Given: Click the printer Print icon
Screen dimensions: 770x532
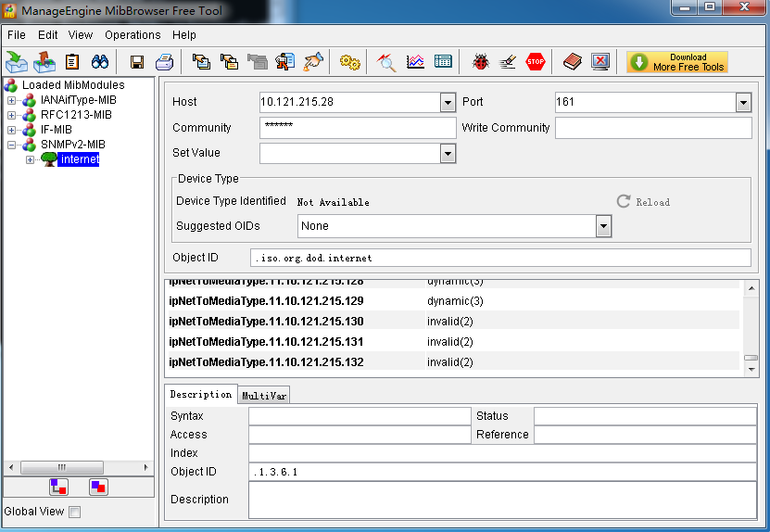Looking at the screenshot, I should coord(165,62).
